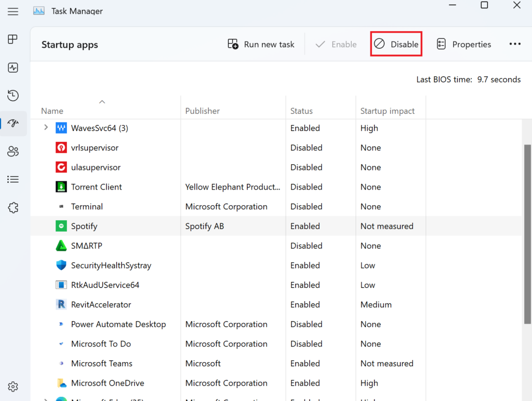
Task: Expand the WavesSvc64 group
Action: point(46,128)
